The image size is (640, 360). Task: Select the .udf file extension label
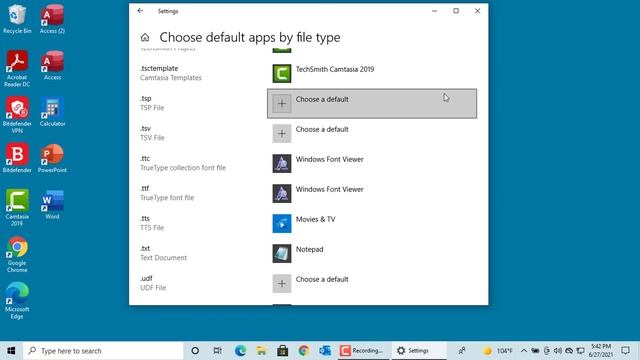click(146, 278)
